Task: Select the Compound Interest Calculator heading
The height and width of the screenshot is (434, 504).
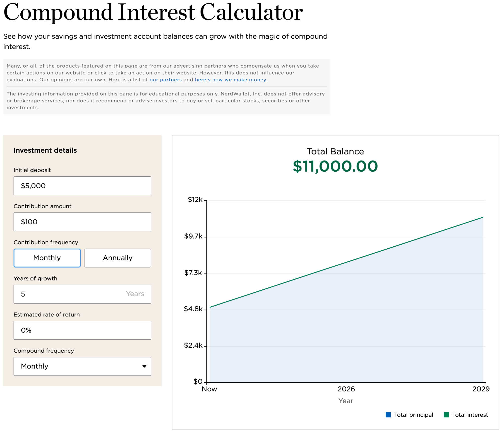Action: [x=153, y=12]
